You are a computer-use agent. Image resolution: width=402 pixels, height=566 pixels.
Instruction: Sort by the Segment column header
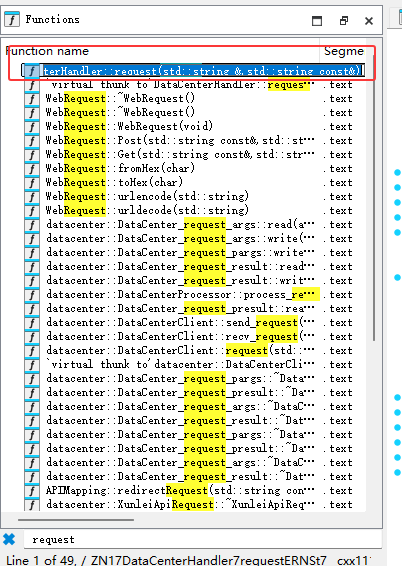click(344, 51)
